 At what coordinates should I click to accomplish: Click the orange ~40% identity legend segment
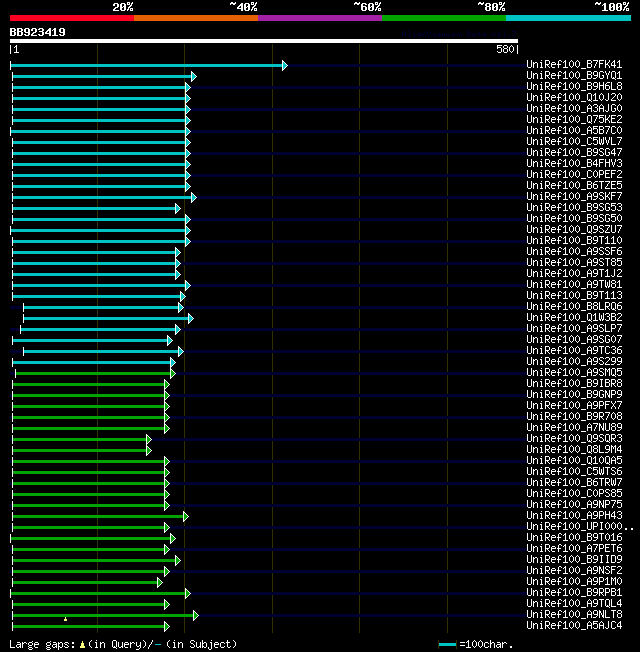[x=196, y=18]
